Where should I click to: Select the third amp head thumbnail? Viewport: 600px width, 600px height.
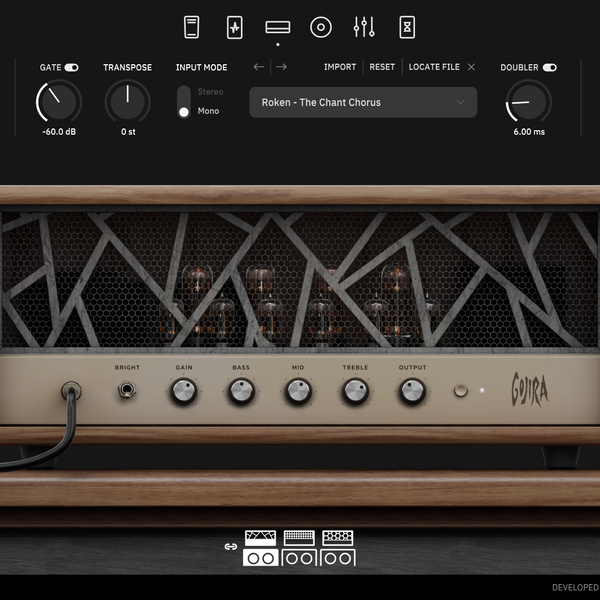coord(338,538)
